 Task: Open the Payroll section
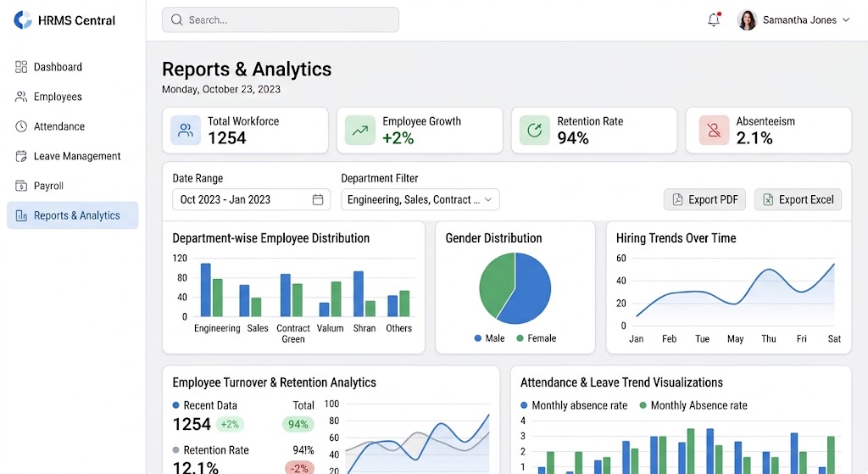point(73,186)
